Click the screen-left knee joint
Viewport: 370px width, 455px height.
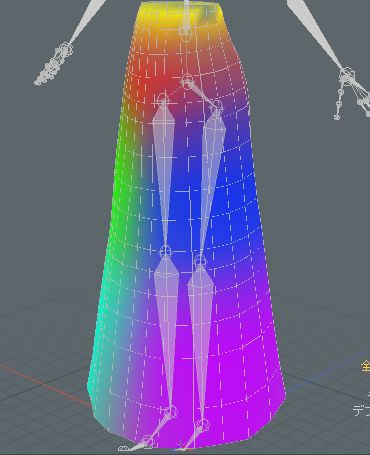tap(165, 251)
